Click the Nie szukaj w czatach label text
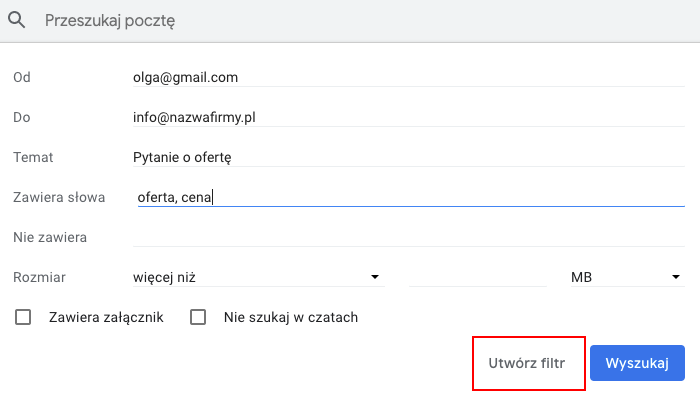 coord(291,317)
